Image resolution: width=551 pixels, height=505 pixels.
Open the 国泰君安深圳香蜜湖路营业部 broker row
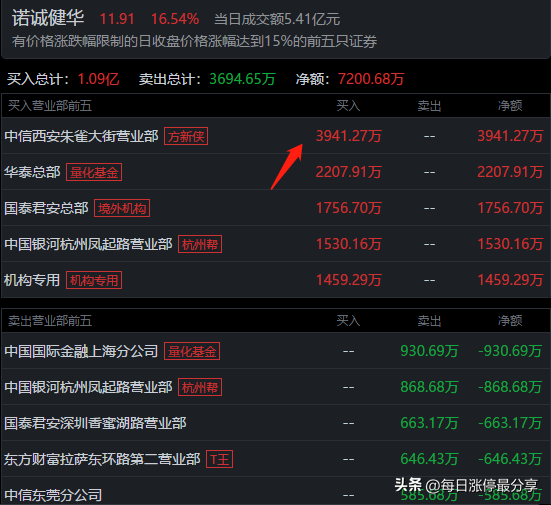(95, 423)
